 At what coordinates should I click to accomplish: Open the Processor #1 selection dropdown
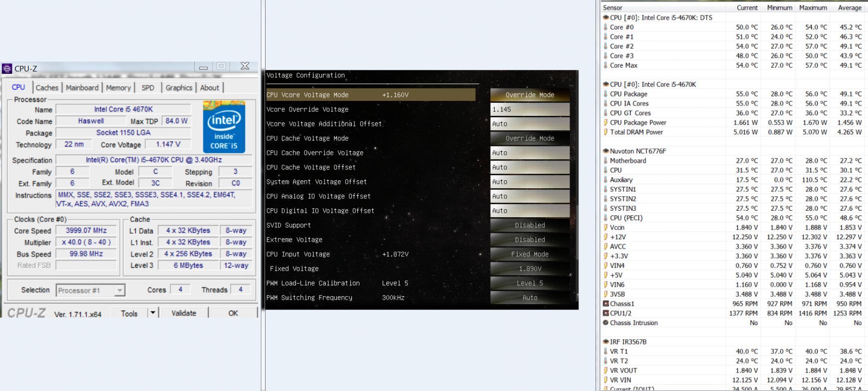(x=90, y=290)
